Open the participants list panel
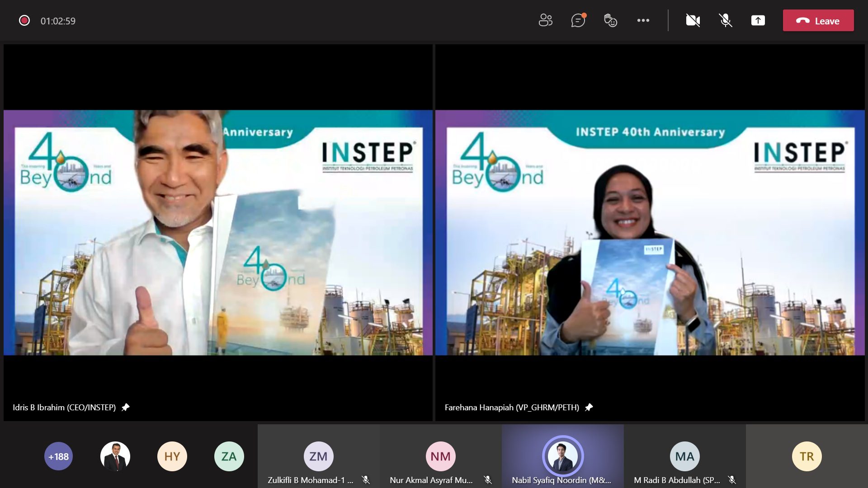868x488 pixels. (546, 20)
